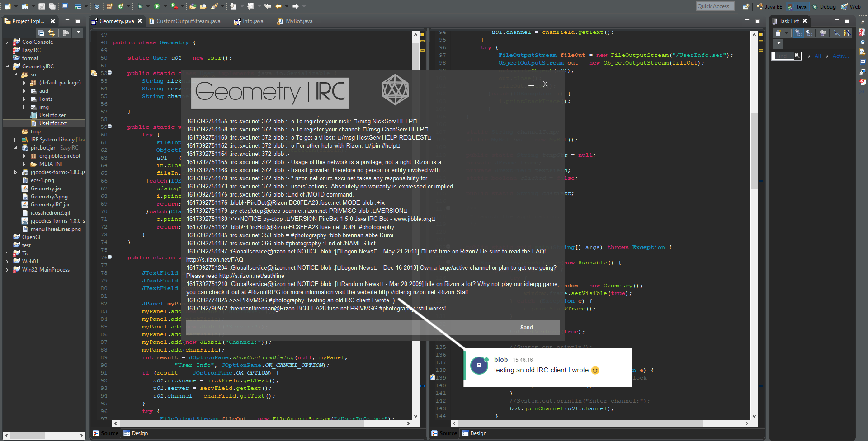
Task: Switch to Web perspective
Action: click(851, 7)
